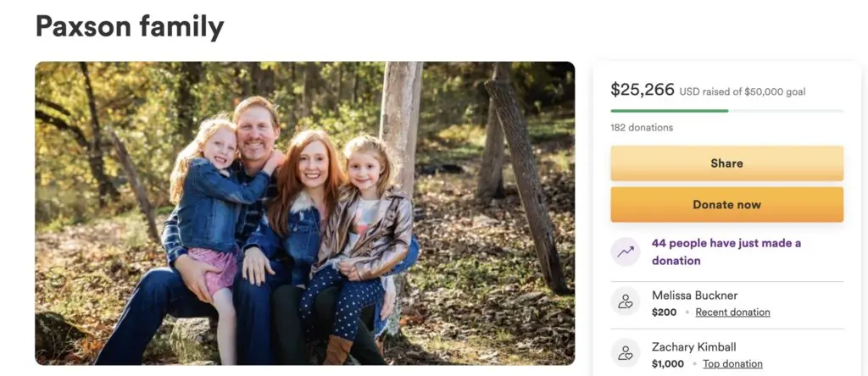Image resolution: width=868 pixels, height=376 pixels.
Task: Select the "182 donations" count text
Action: pos(642,128)
